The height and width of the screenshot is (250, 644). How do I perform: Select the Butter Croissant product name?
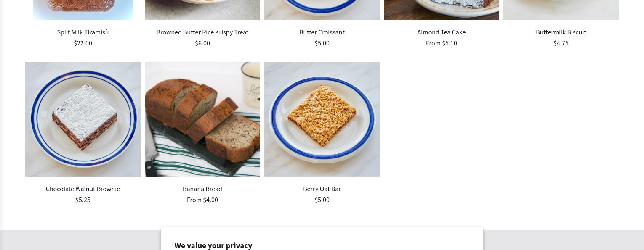point(322,32)
